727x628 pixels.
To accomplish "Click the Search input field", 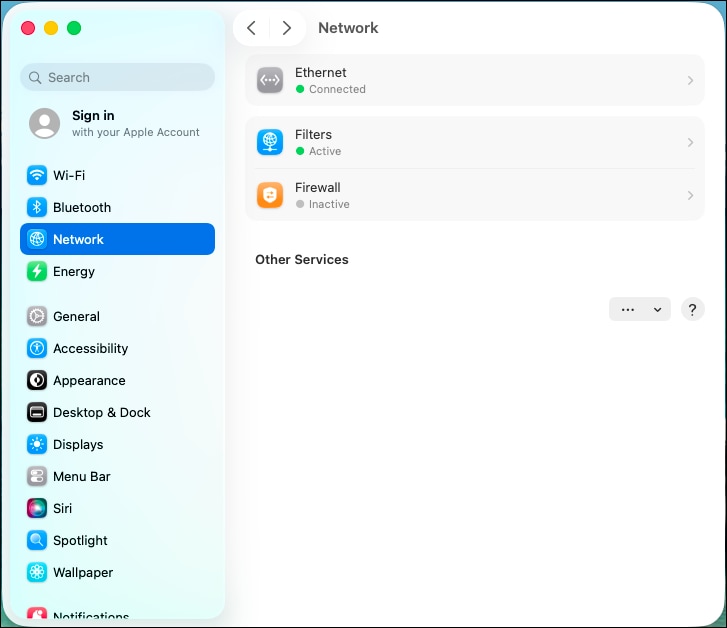I will 117,77.
